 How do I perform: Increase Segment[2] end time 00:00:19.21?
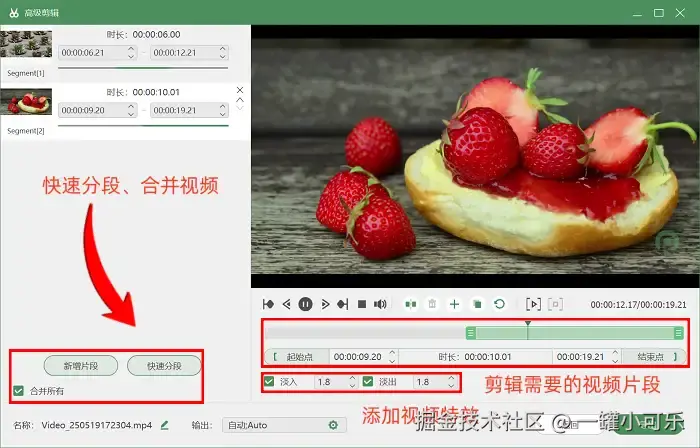(x=223, y=106)
